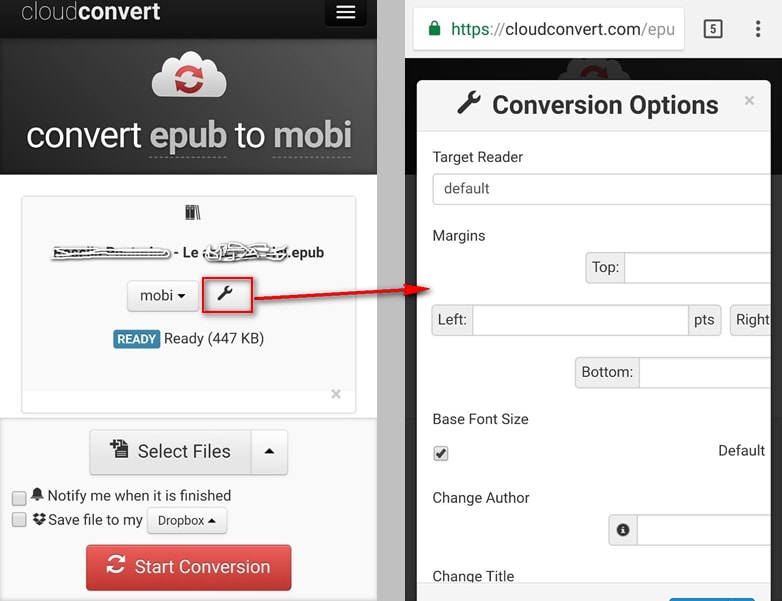Close the Conversion Options dialog
782x601 pixels.
click(x=749, y=101)
